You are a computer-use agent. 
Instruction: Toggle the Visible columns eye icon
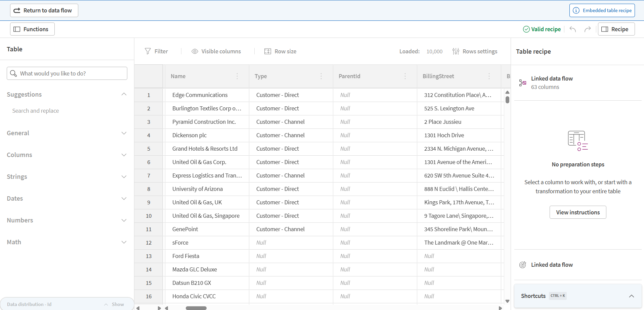point(195,51)
